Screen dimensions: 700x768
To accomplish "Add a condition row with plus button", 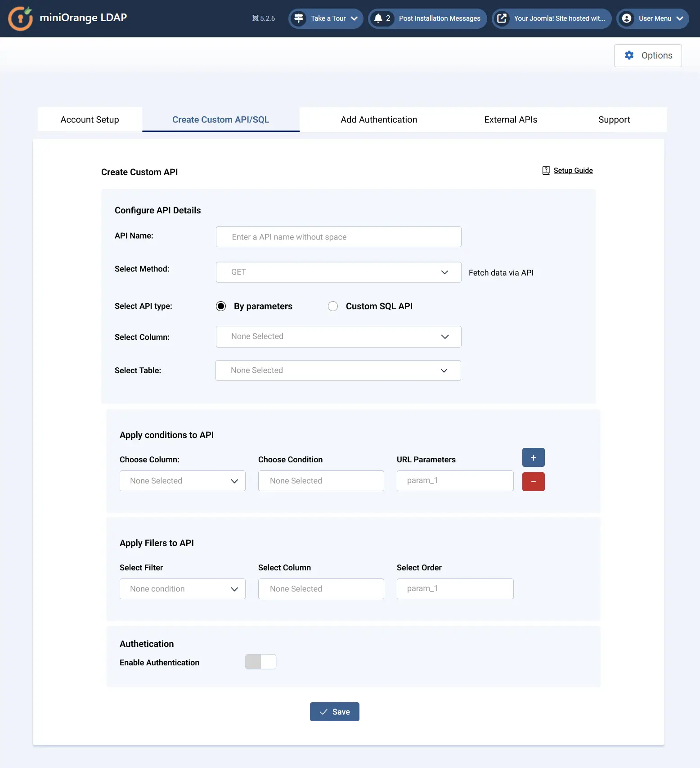I will point(533,457).
